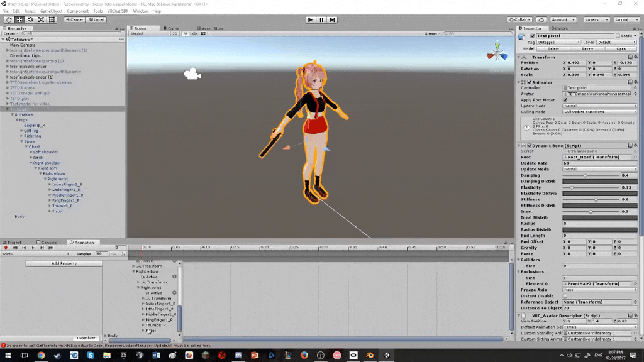Enable the Static checkbox

pyautogui.click(x=616, y=36)
